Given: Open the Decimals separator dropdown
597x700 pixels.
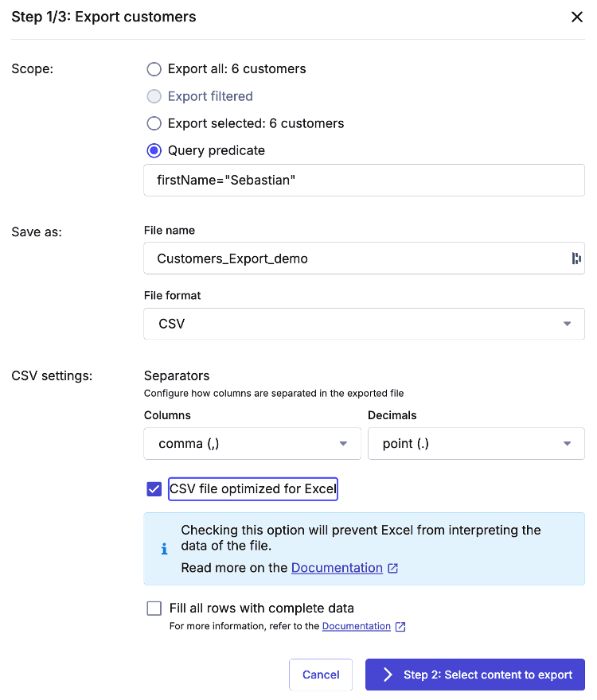Looking at the screenshot, I should pyautogui.click(x=567, y=443).
